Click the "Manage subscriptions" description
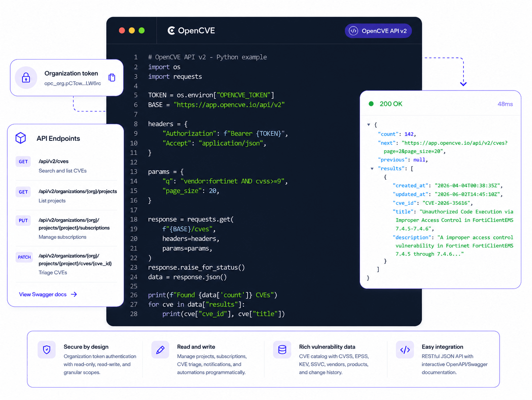This screenshot has height=400, width=532. point(63,237)
